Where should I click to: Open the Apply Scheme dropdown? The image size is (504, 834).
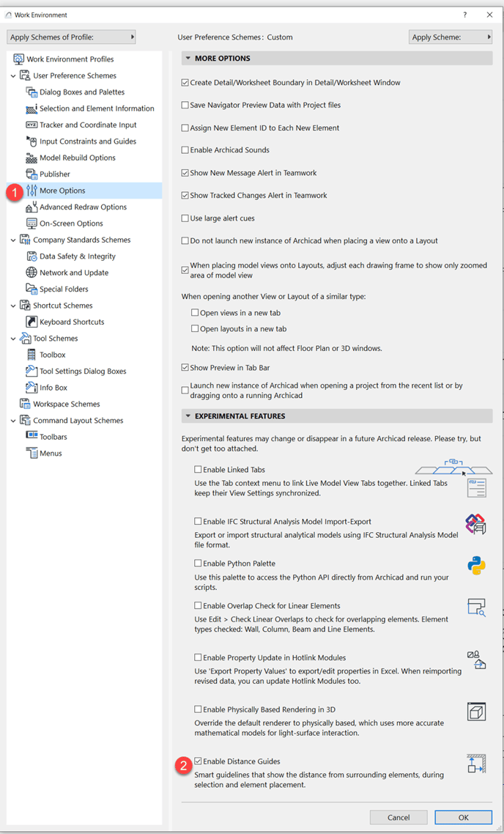[451, 37]
